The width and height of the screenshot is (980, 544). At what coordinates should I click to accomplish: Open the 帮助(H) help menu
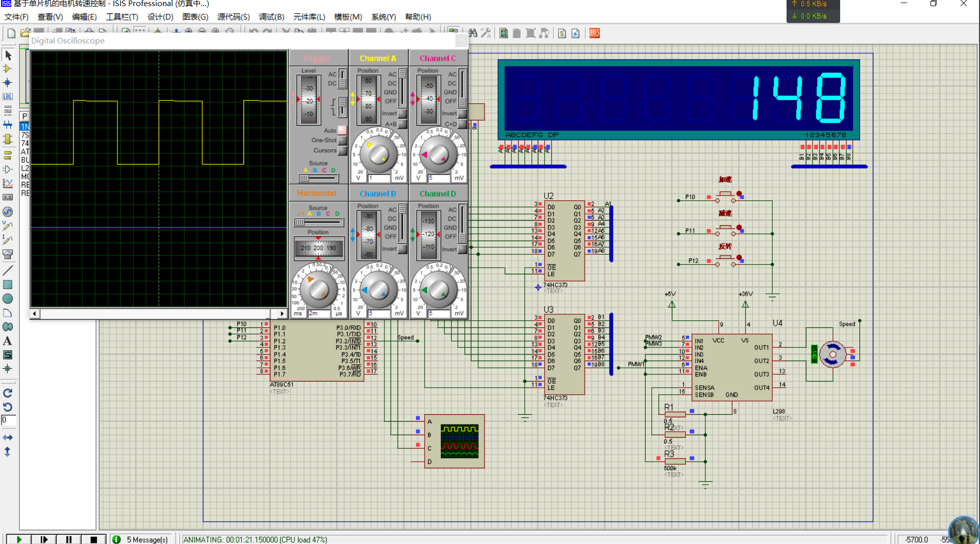pyautogui.click(x=418, y=17)
